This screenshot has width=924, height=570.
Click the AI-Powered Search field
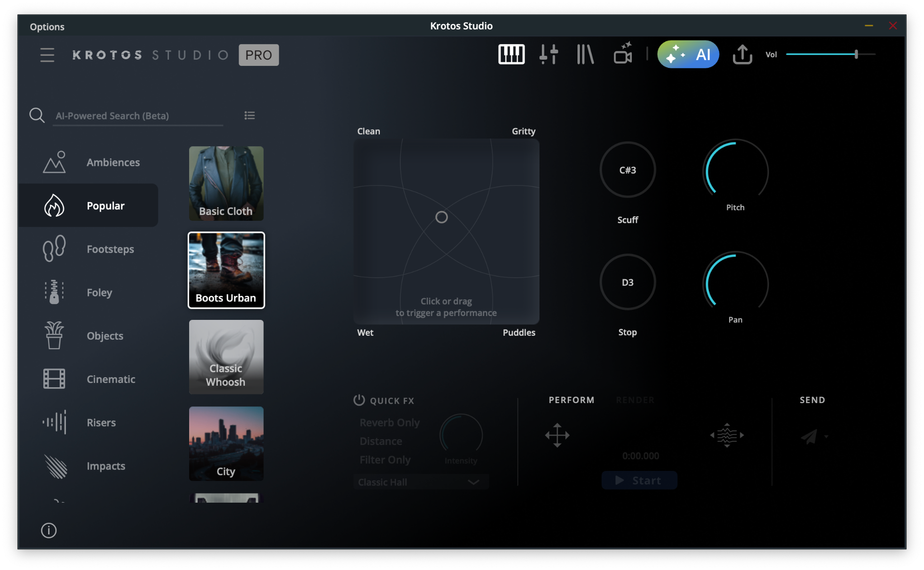pos(138,116)
